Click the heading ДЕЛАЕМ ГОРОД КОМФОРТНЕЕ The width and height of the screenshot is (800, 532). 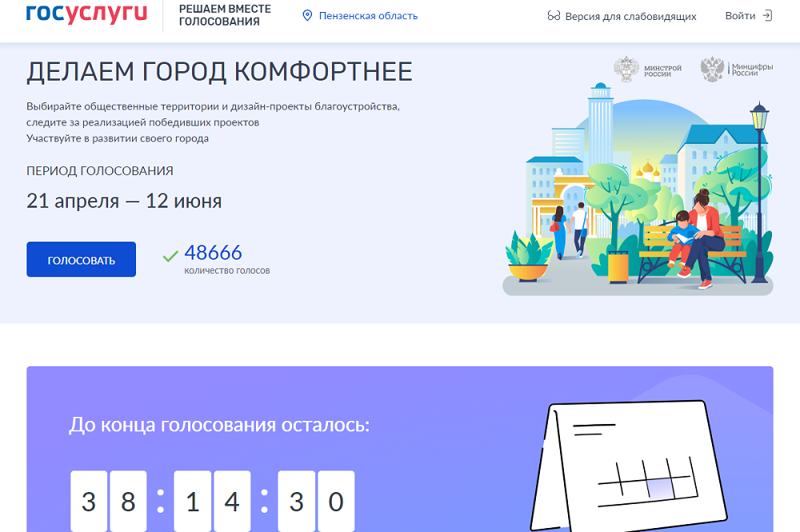(219, 71)
